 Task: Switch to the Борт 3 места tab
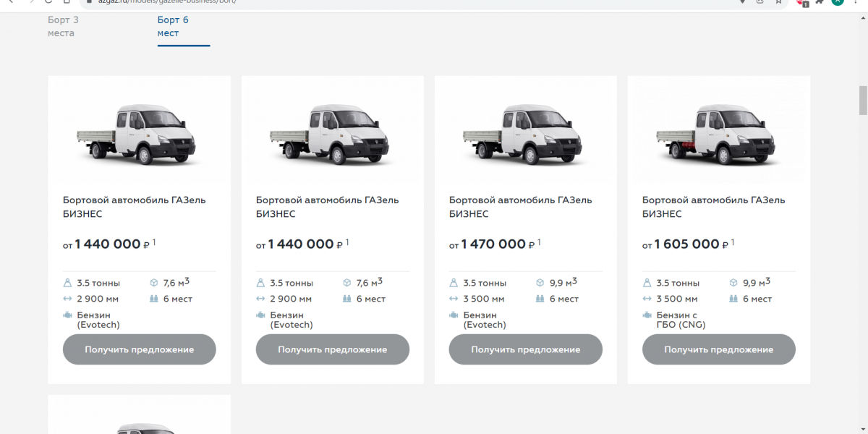tap(63, 26)
